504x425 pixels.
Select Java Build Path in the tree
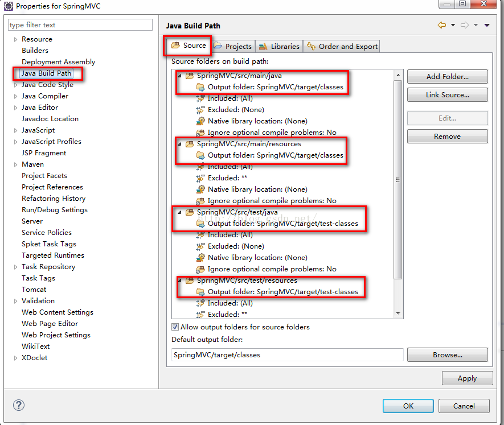[x=46, y=73]
